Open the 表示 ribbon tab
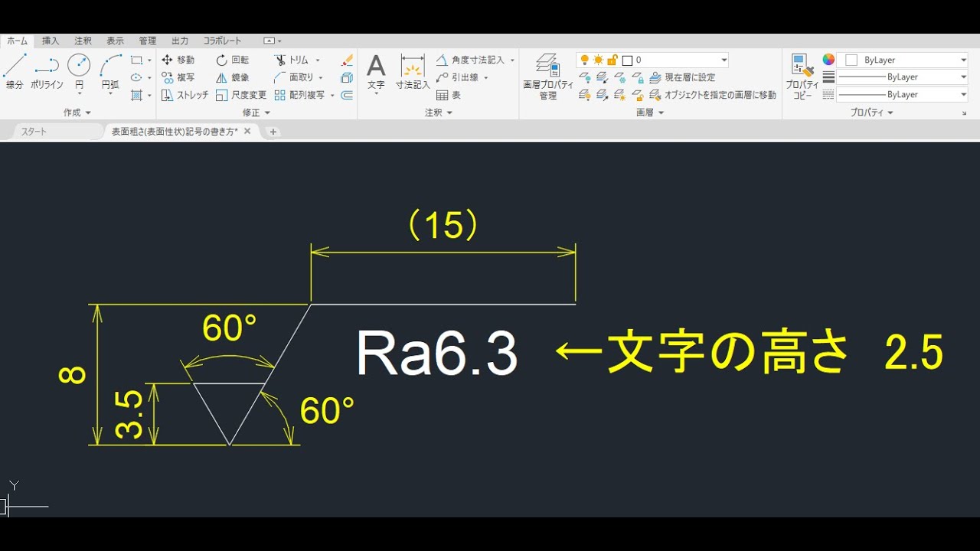 pos(115,41)
